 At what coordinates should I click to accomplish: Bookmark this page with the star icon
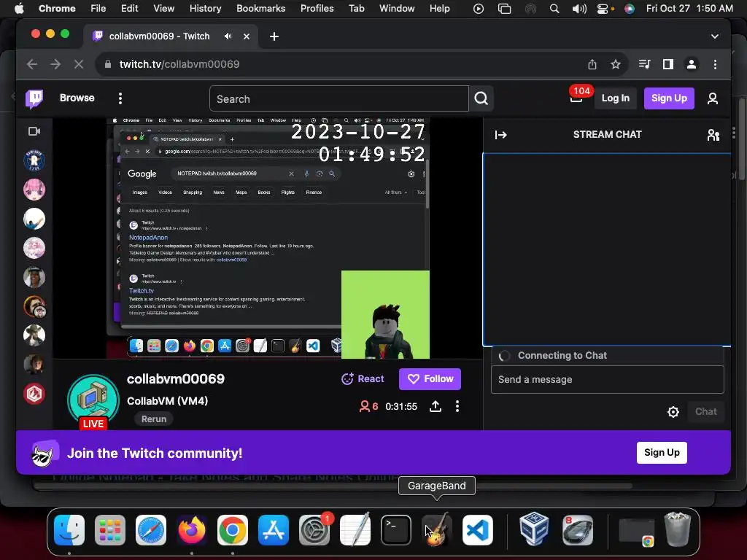[616, 64]
